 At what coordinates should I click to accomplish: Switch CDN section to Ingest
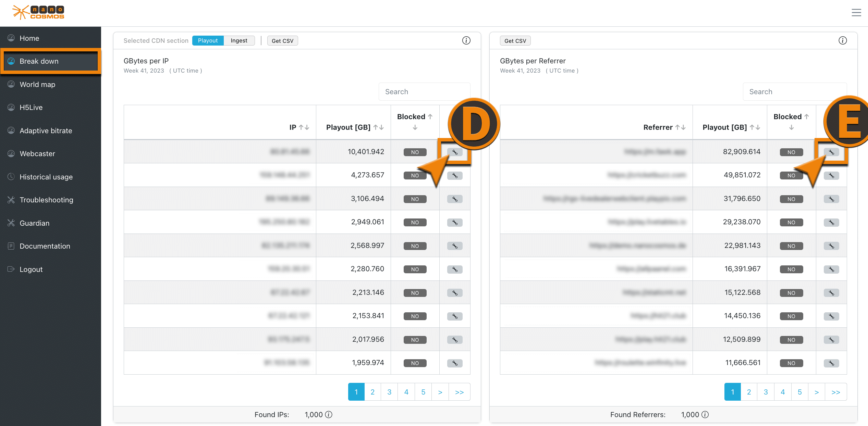[x=239, y=40]
